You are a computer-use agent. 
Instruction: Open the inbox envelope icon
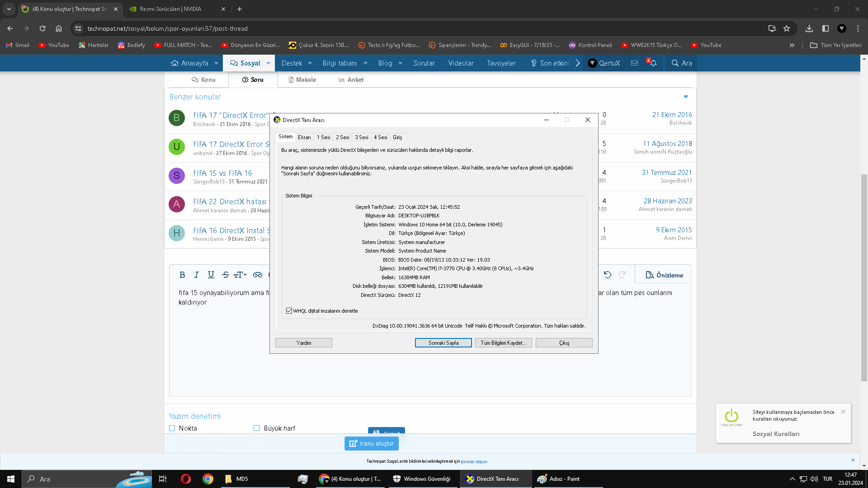coord(635,63)
